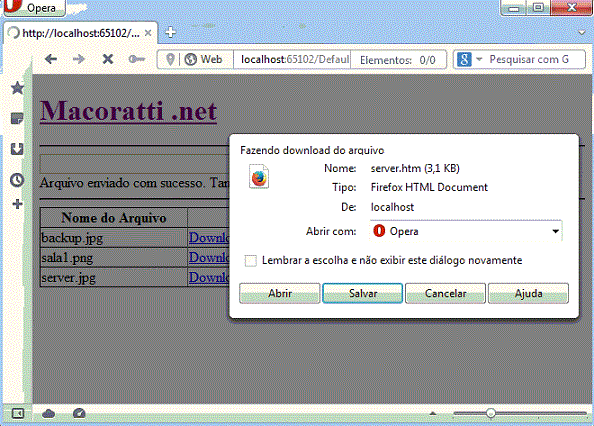
Task: Open the tab bar menu chevron
Action: coord(582,33)
